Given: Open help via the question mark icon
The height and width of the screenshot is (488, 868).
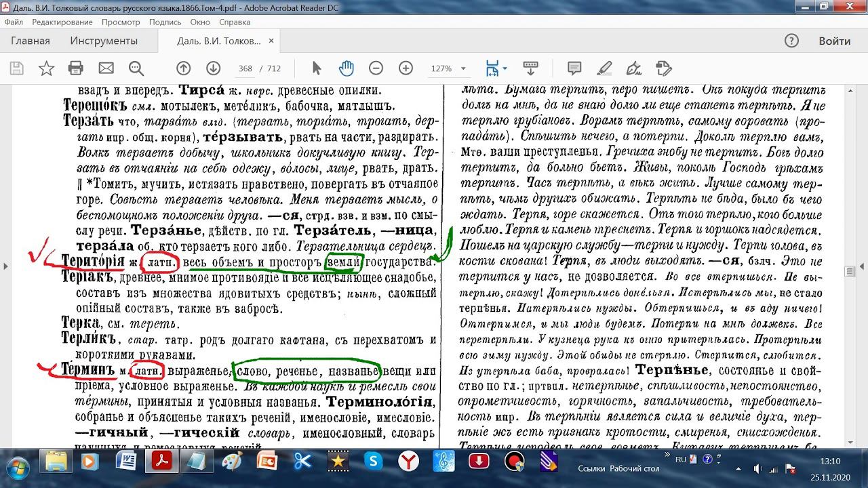Looking at the screenshot, I should tap(791, 41).
